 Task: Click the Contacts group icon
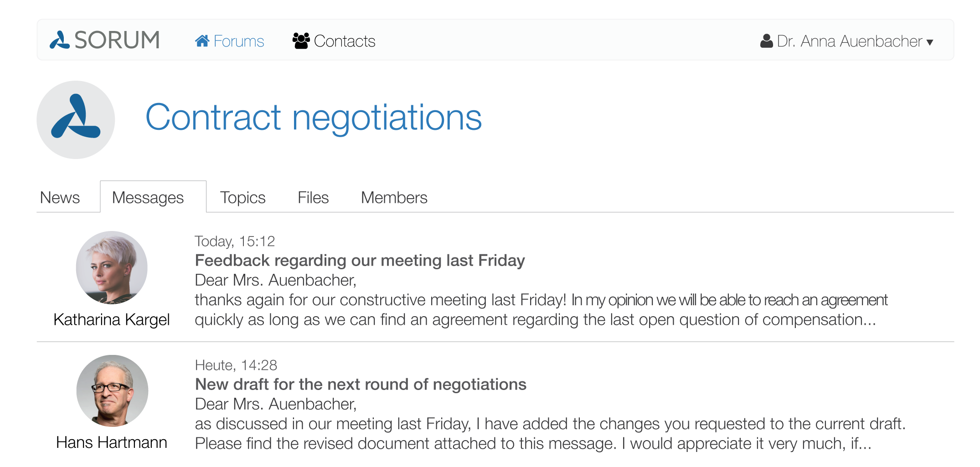[x=301, y=41]
